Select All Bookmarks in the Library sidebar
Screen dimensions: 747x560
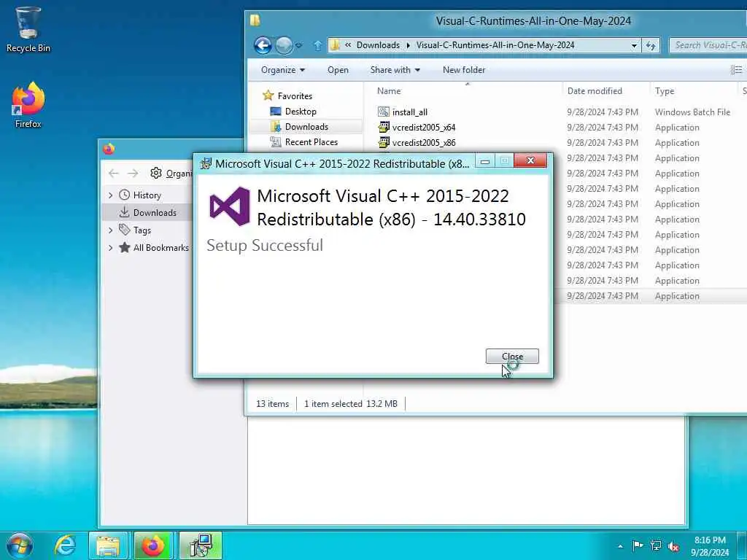point(160,248)
